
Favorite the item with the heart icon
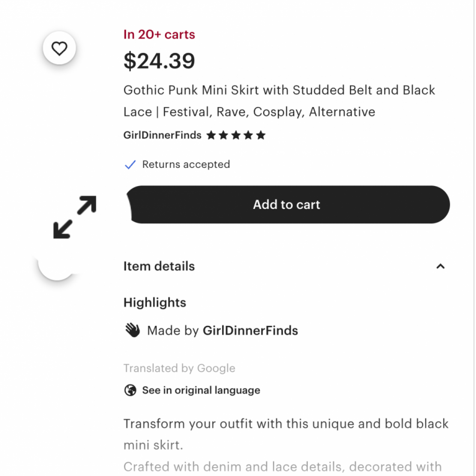tap(59, 48)
